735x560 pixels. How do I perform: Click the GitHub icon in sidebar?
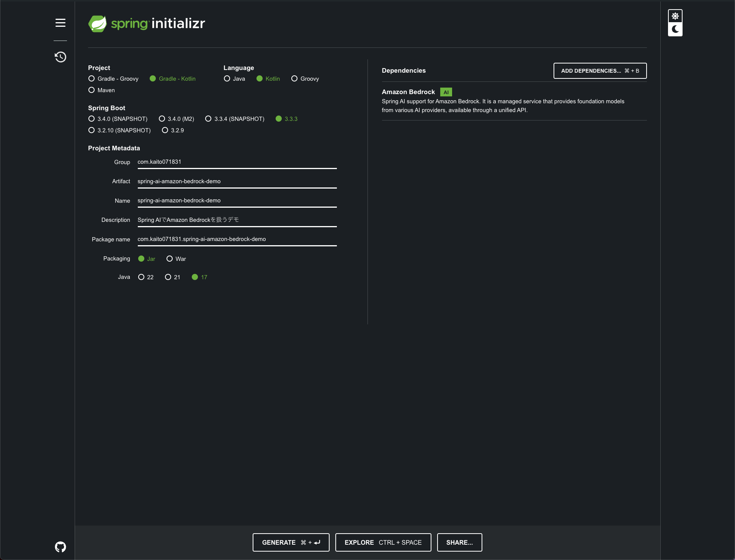(x=60, y=547)
